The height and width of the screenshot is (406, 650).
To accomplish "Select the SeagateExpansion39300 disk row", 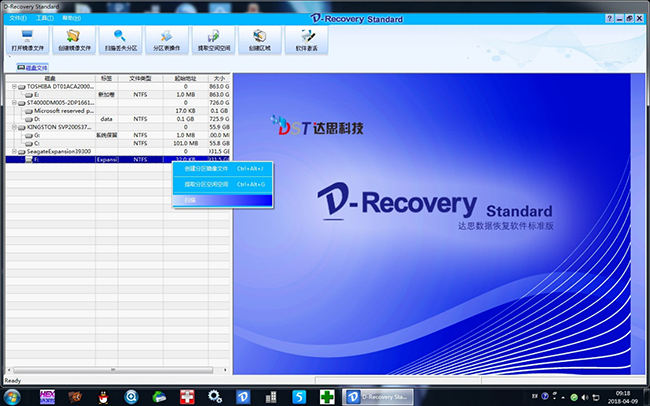I will point(118,152).
